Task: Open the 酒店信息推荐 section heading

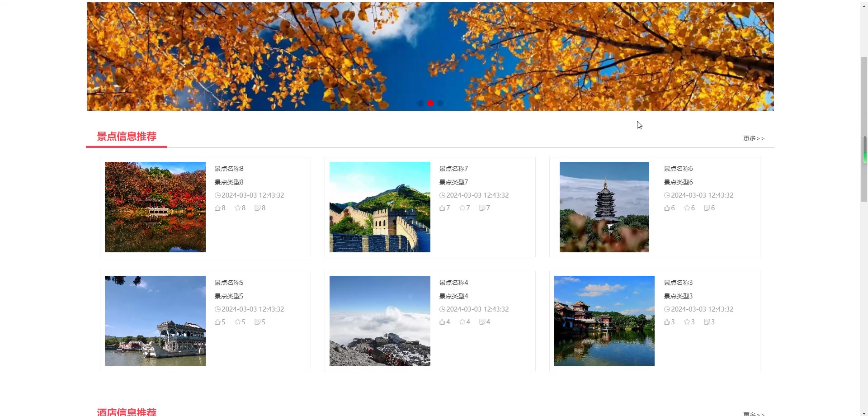Action: pos(127,411)
